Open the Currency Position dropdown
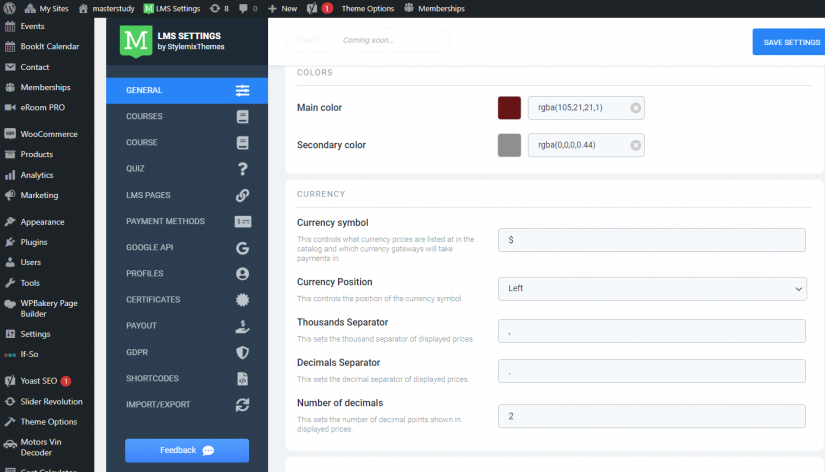The image size is (825, 472). pyautogui.click(x=651, y=288)
